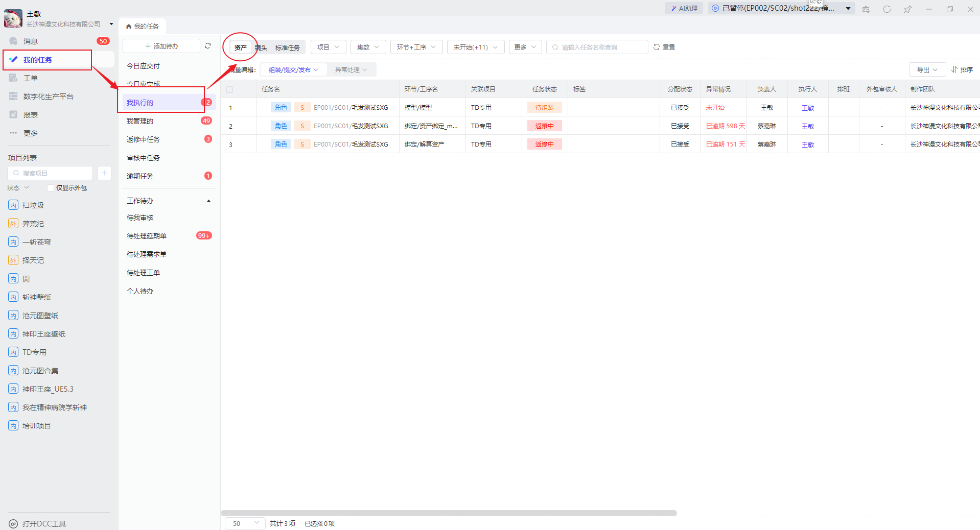Click the task name search field

click(598, 47)
